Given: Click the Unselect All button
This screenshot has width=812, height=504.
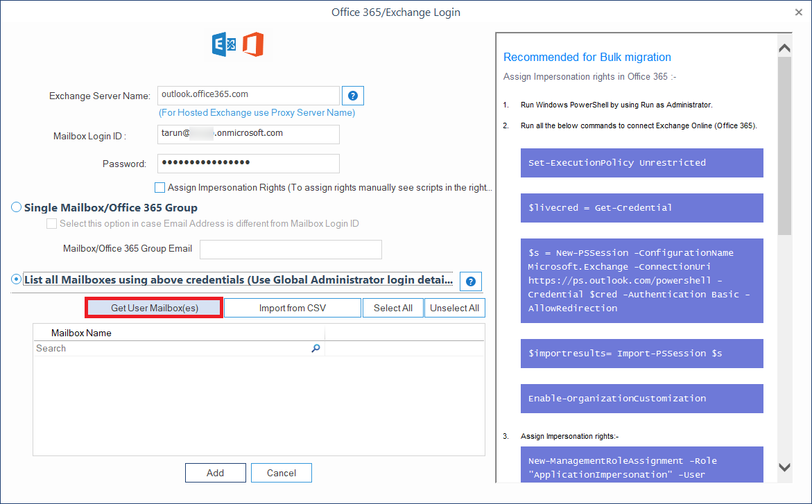Looking at the screenshot, I should point(455,308).
